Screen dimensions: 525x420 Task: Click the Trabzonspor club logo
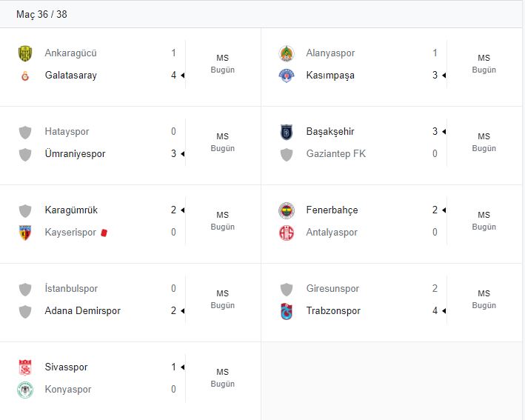click(287, 311)
